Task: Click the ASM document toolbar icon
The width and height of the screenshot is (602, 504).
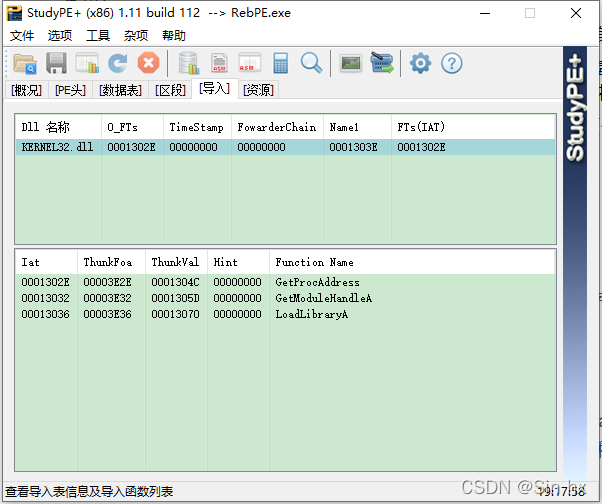Action: point(219,63)
